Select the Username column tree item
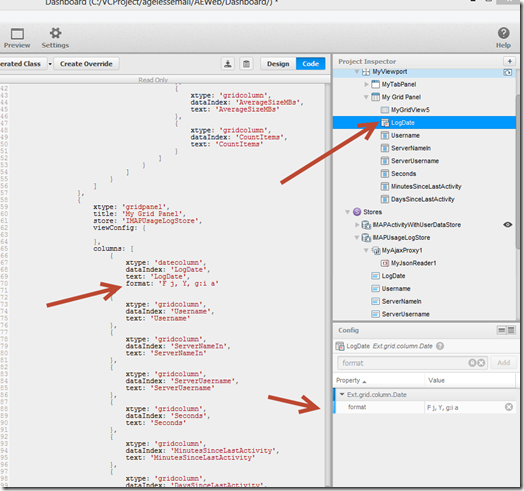The width and height of the screenshot is (524, 491). 405,135
